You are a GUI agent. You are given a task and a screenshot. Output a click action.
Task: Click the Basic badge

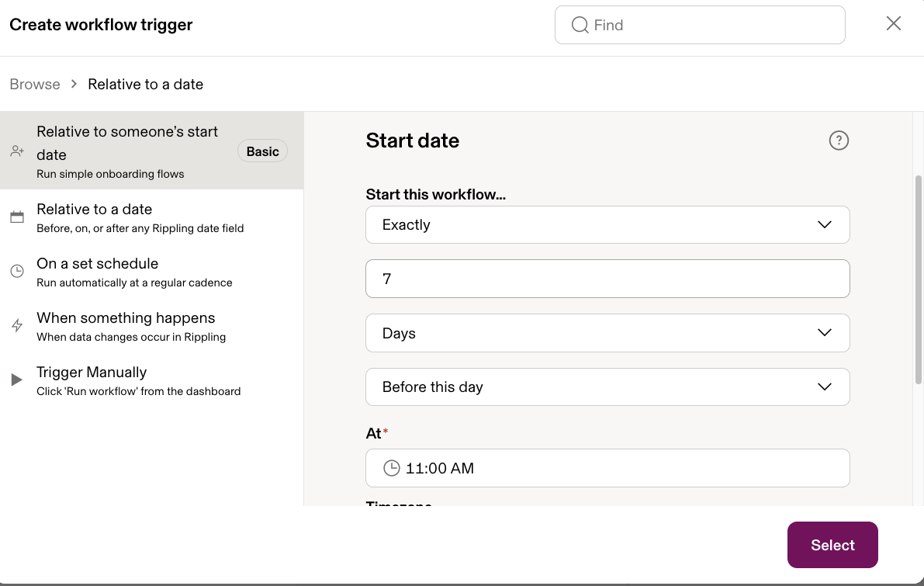262,151
